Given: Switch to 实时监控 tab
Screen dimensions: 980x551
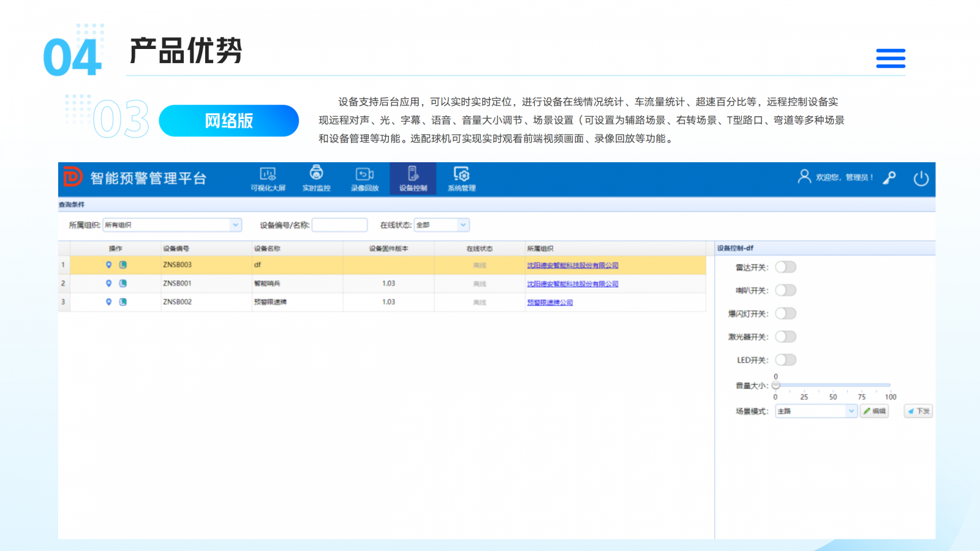Looking at the screenshot, I should click(316, 179).
